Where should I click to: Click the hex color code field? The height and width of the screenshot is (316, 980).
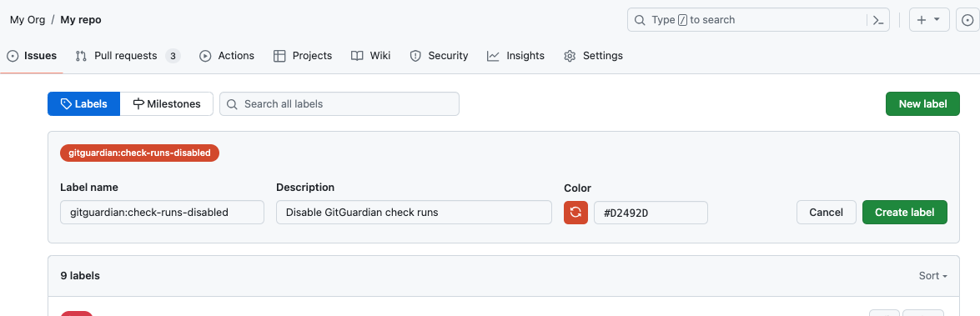coord(651,213)
